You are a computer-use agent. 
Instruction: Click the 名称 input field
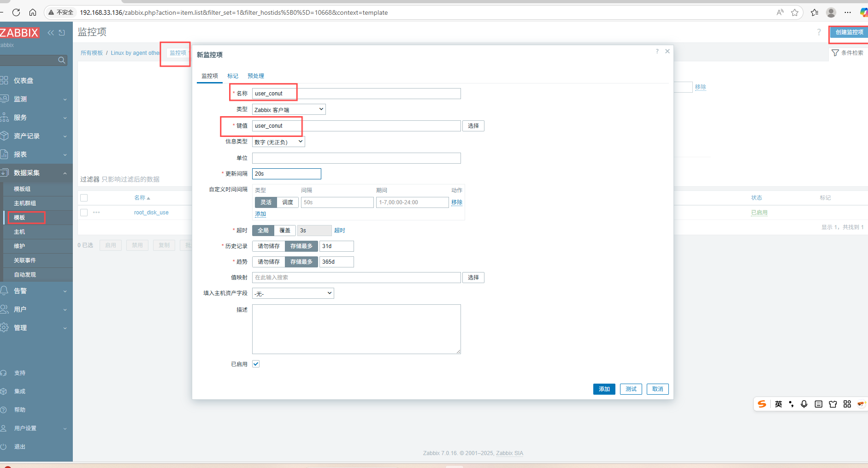tap(356, 94)
